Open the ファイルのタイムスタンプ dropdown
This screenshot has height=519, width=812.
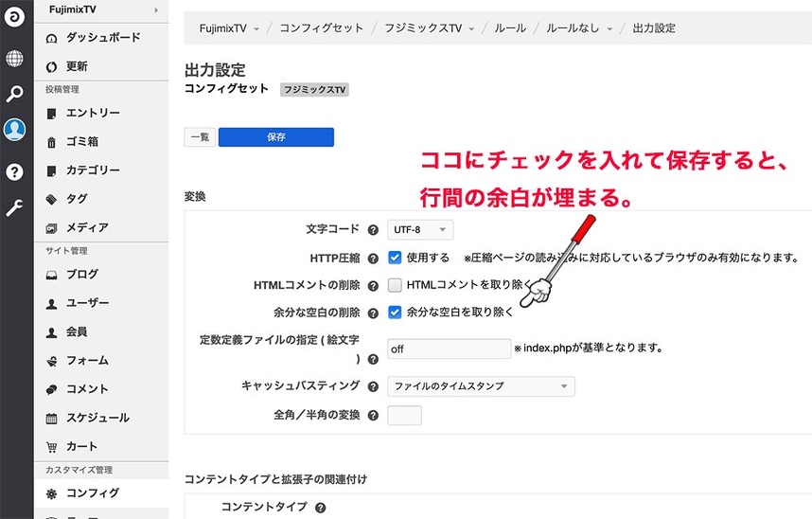[x=481, y=386]
